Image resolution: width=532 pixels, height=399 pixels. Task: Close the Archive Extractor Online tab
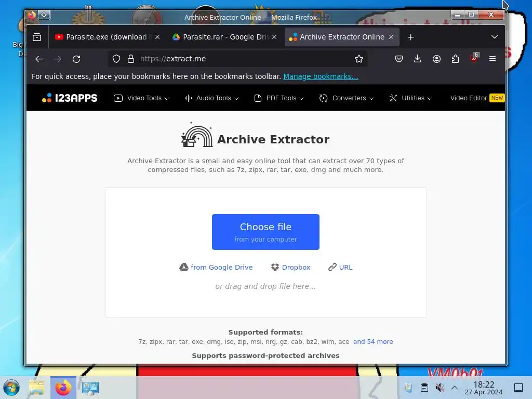point(391,37)
